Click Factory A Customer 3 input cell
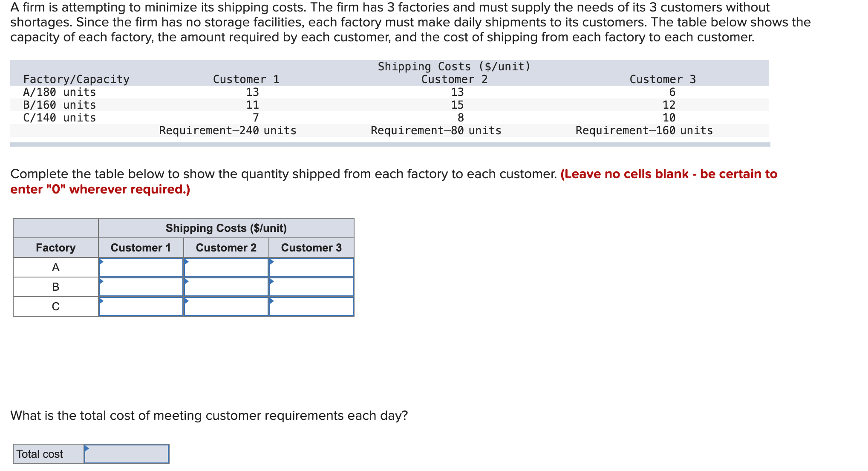This screenshot has height=471, width=868. (311, 267)
